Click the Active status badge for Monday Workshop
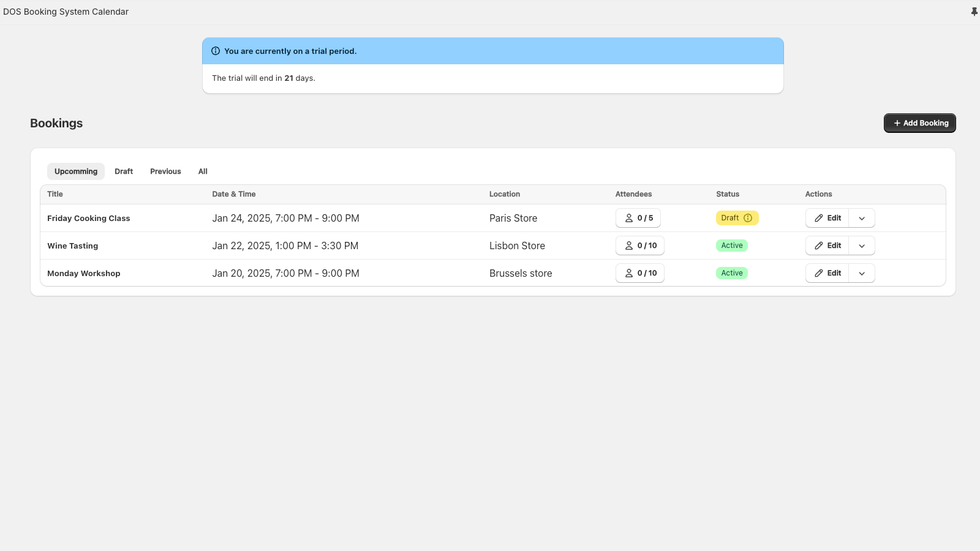The width and height of the screenshot is (980, 551). pos(732,273)
